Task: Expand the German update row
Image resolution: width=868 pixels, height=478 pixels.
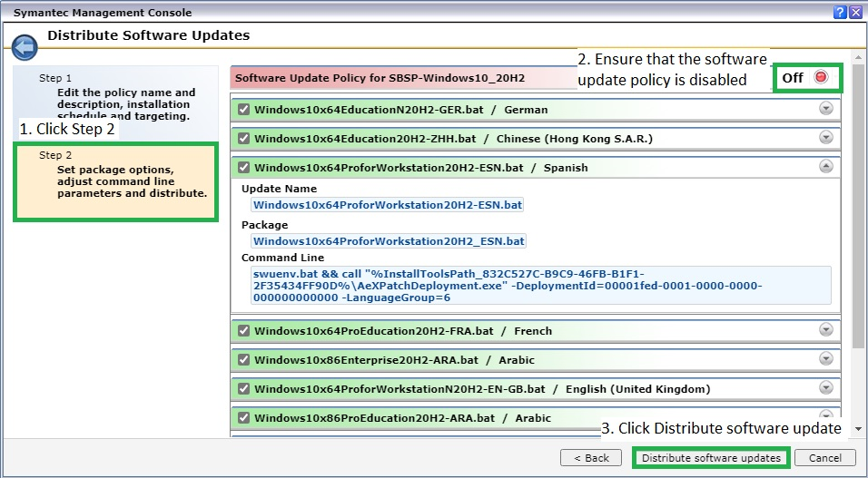Action: click(826, 109)
